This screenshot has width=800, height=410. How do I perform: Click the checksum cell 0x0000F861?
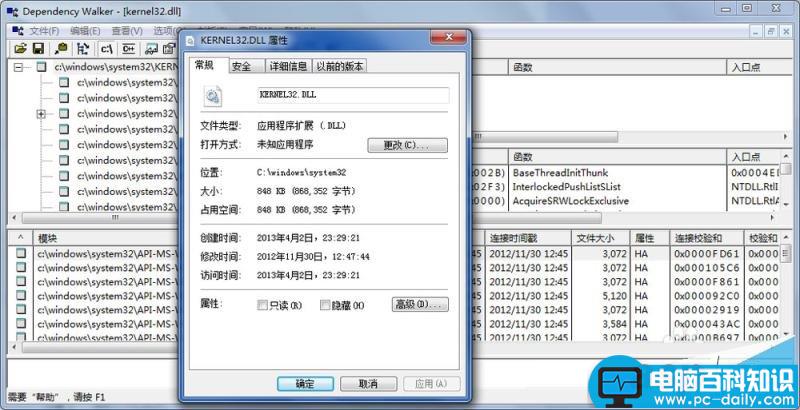[706, 281]
